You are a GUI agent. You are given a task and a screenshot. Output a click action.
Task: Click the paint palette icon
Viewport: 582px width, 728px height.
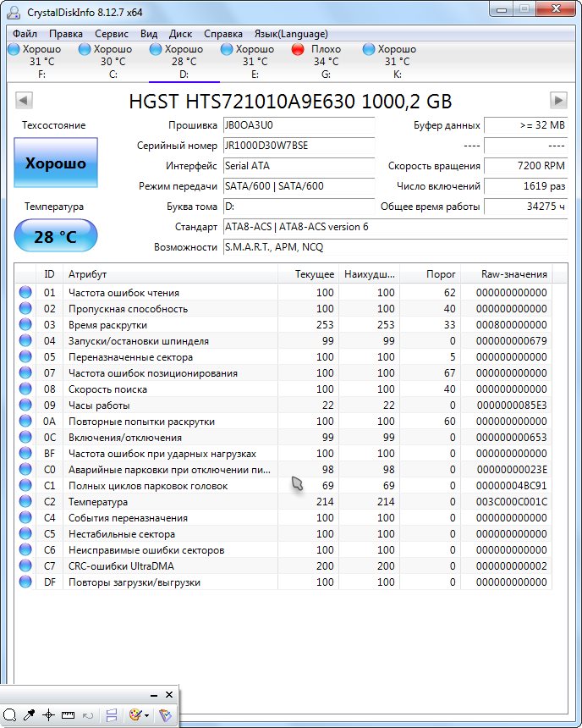(135, 715)
